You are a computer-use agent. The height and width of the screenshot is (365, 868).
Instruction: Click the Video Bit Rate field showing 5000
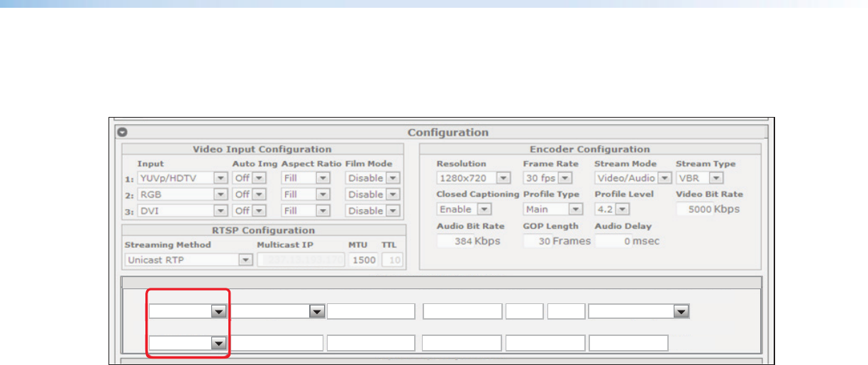pos(694,209)
